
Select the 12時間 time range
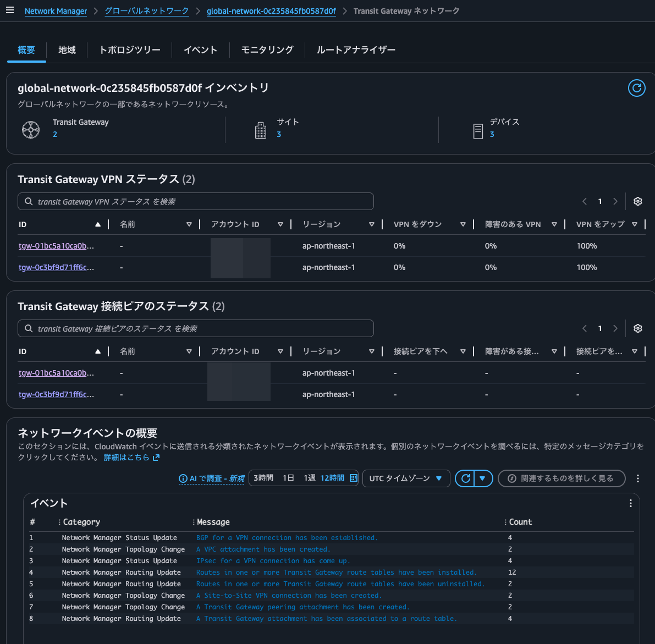click(332, 478)
